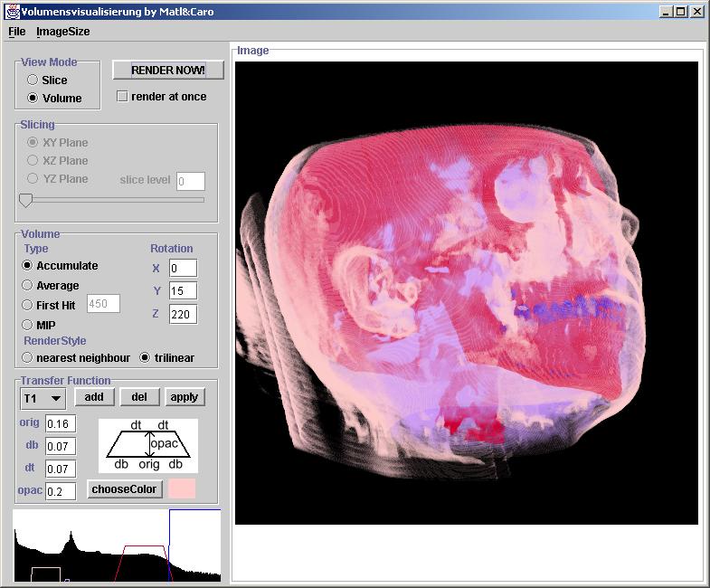The width and height of the screenshot is (710, 588).
Task: Click the Java application icon in title bar
Action: click(x=12, y=11)
